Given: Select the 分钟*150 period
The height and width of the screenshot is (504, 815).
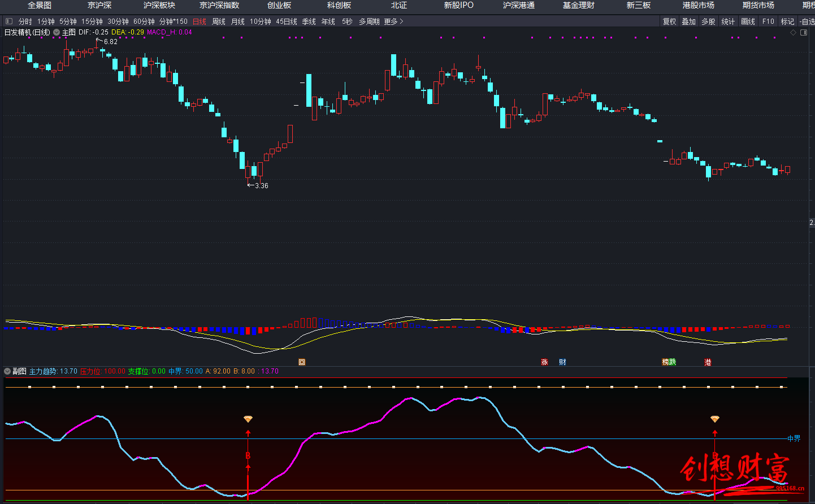Looking at the screenshot, I should pyautogui.click(x=174, y=21).
